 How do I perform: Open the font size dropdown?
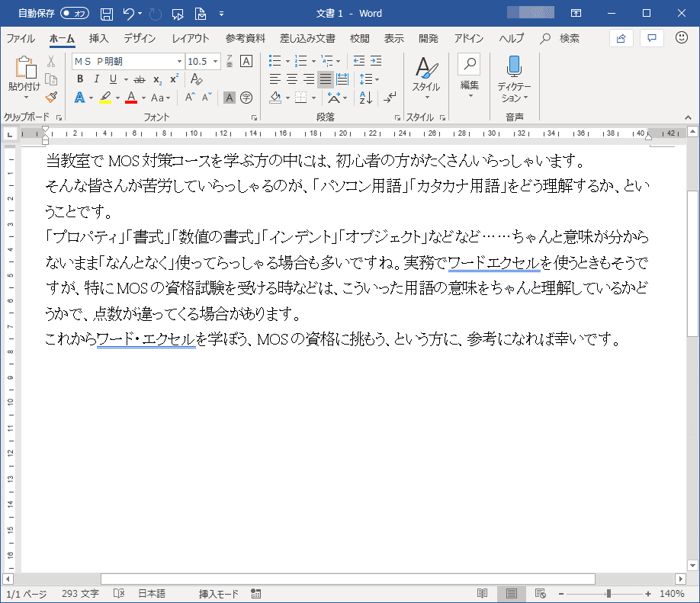click(216, 61)
